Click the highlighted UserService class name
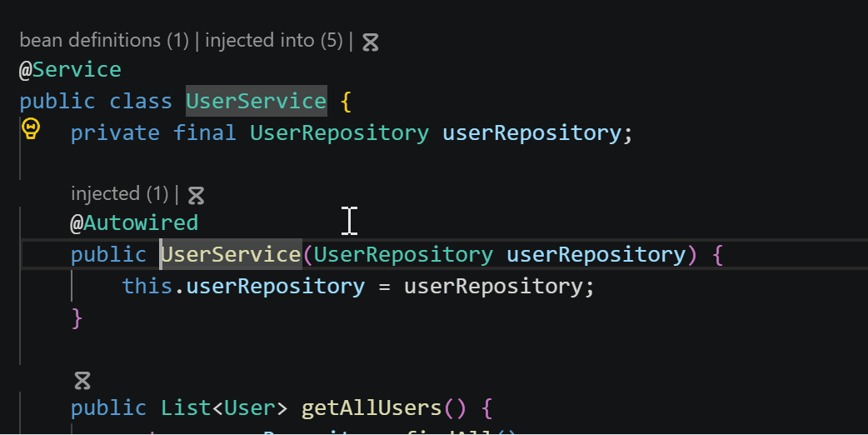 pyautogui.click(x=257, y=101)
